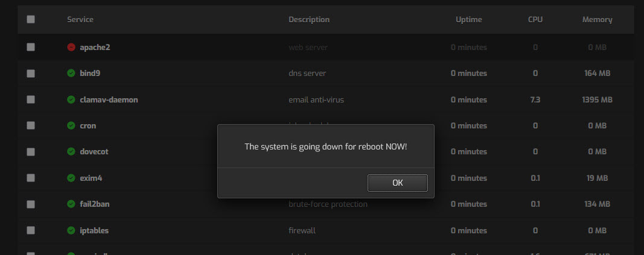Viewport: 644px width, 255px height.
Task: Click the green status icon for exim4
Action: [71, 178]
